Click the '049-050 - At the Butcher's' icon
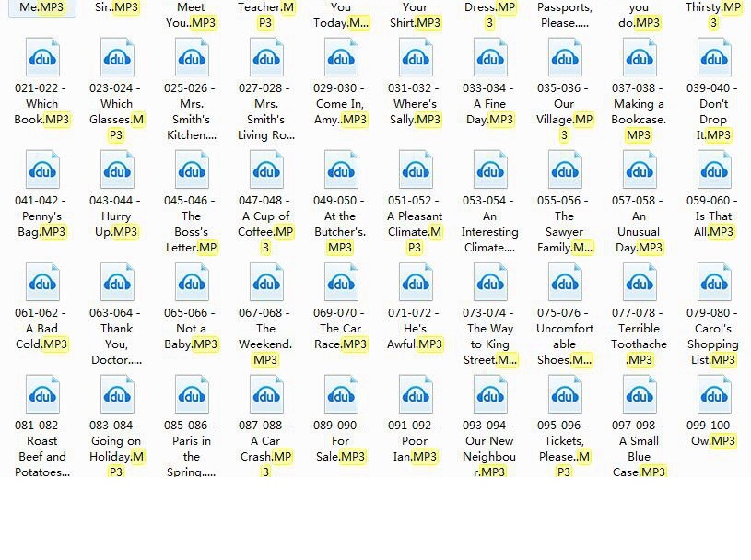Screen dimensions: 751x560 point(341,170)
